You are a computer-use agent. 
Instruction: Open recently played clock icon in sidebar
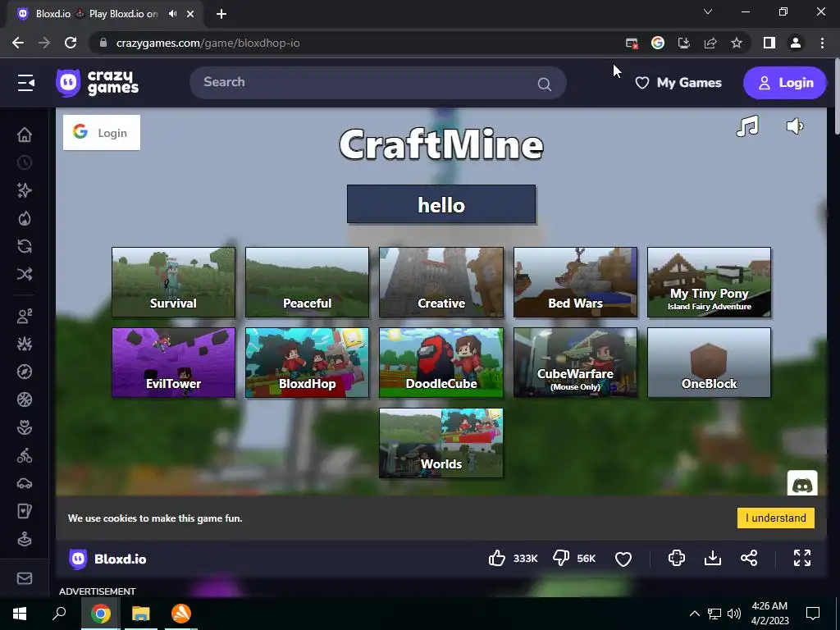point(25,162)
